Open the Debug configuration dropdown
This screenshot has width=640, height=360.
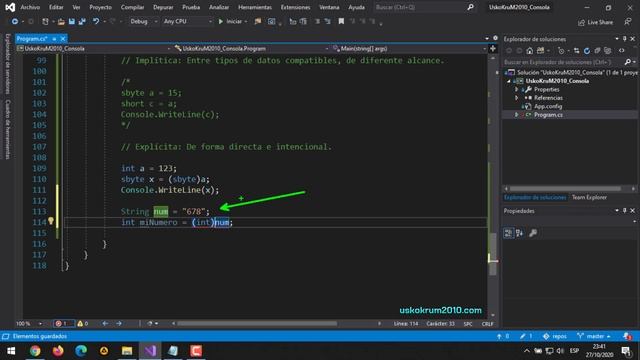tap(143, 21)
